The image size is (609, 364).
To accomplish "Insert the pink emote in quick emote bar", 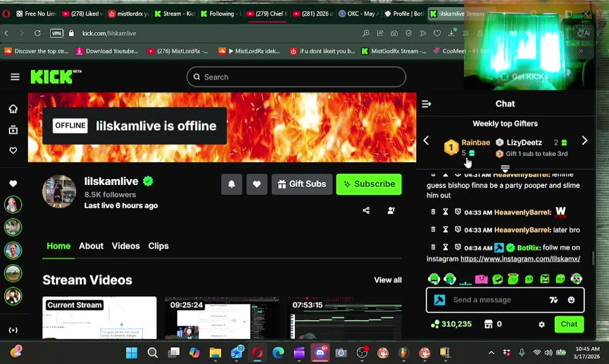I will tap(481, 279).
